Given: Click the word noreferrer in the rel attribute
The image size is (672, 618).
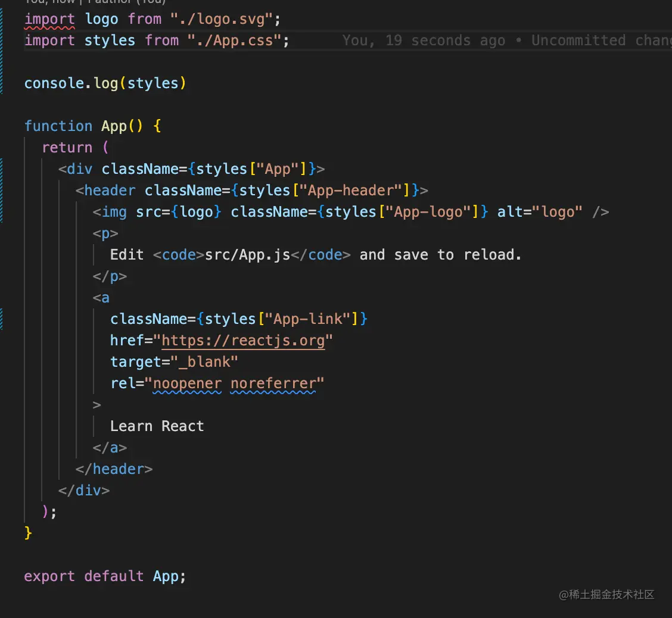Looking at the screenshot, I should tap(273, 383).
